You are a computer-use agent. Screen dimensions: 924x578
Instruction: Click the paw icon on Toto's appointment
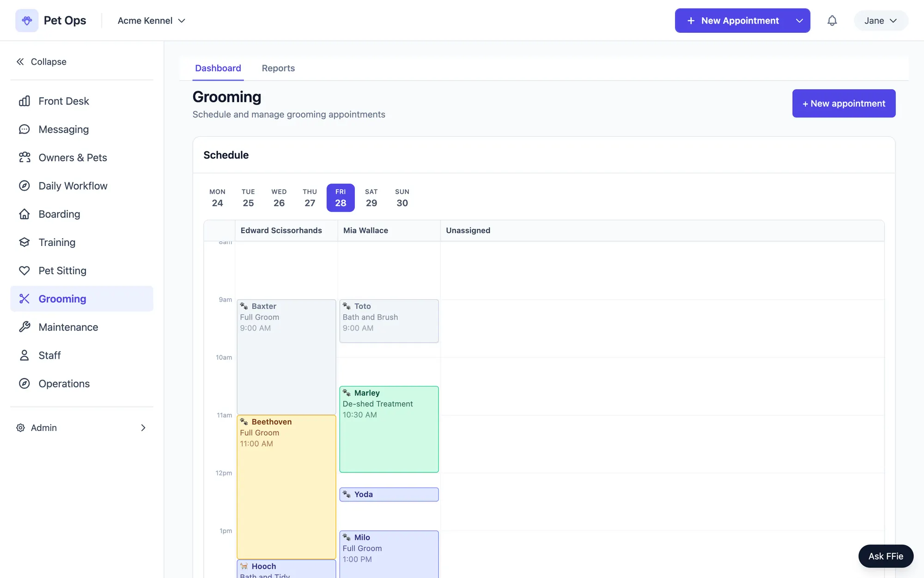346,306
